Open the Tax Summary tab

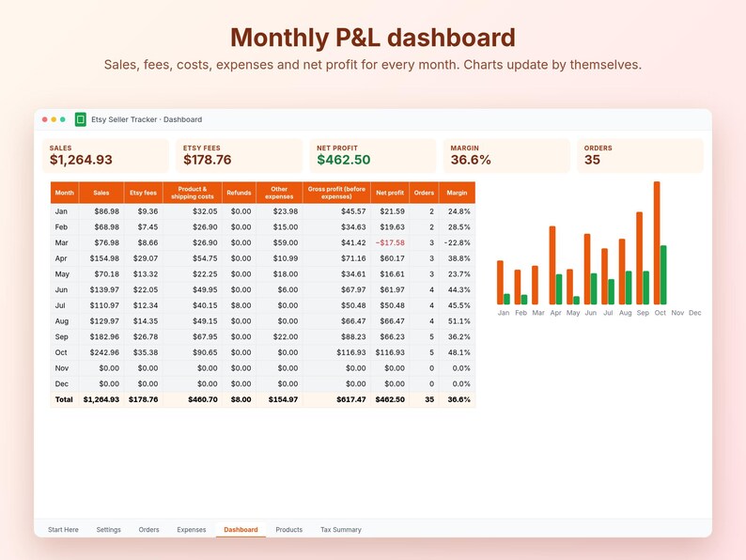341,530
